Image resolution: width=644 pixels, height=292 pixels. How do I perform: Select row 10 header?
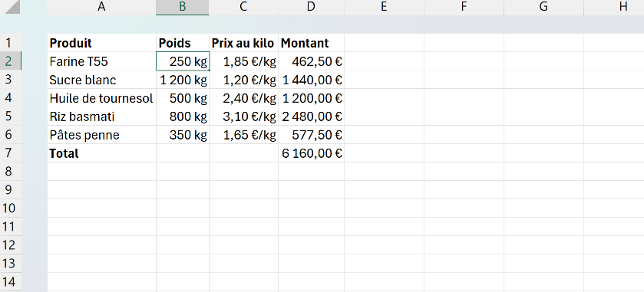coord(10,208)
